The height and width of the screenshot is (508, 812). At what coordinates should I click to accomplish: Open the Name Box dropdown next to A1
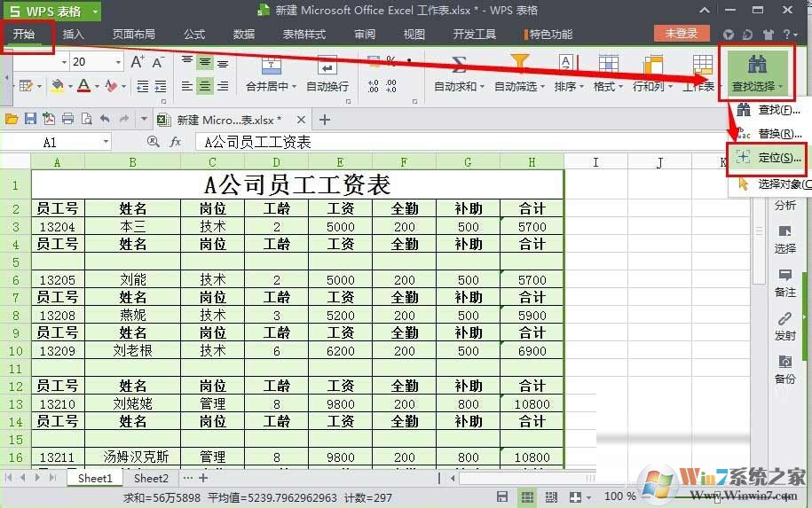pyautogui.click(x=106, y=142)
